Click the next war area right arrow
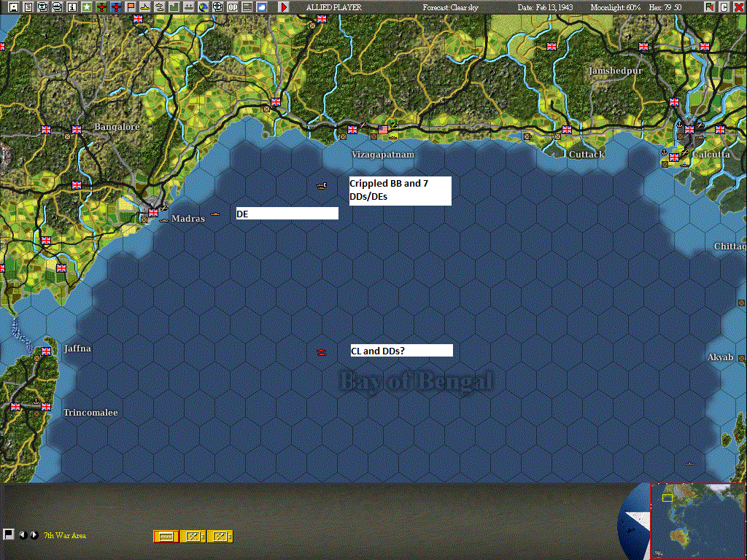 (x=34, y=535)
